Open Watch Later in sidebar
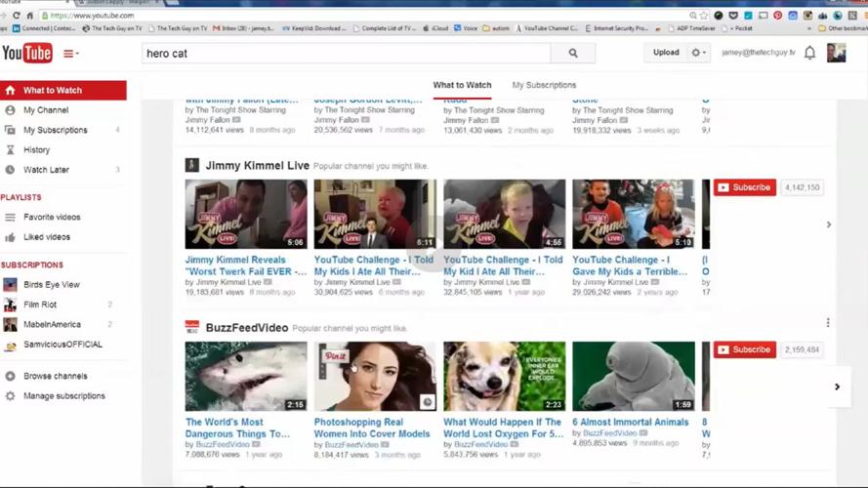This screenshot has height=488, width=868. point(46,170)
